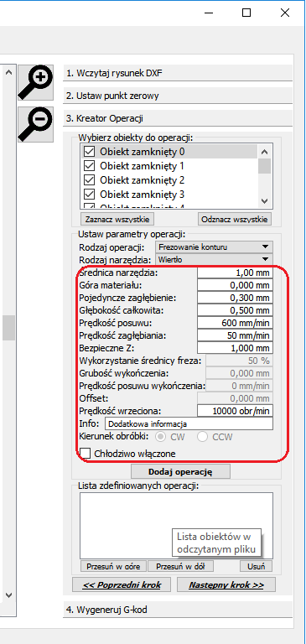The image size is (306, 644).
Task: Uncheck Obiekt zamknięty 2
Action: click(89, 180)
